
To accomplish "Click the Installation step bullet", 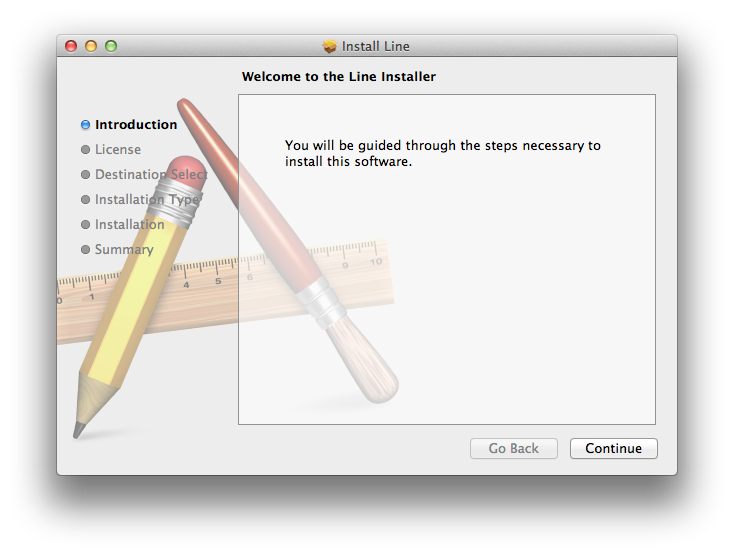I will coord(85,225).
